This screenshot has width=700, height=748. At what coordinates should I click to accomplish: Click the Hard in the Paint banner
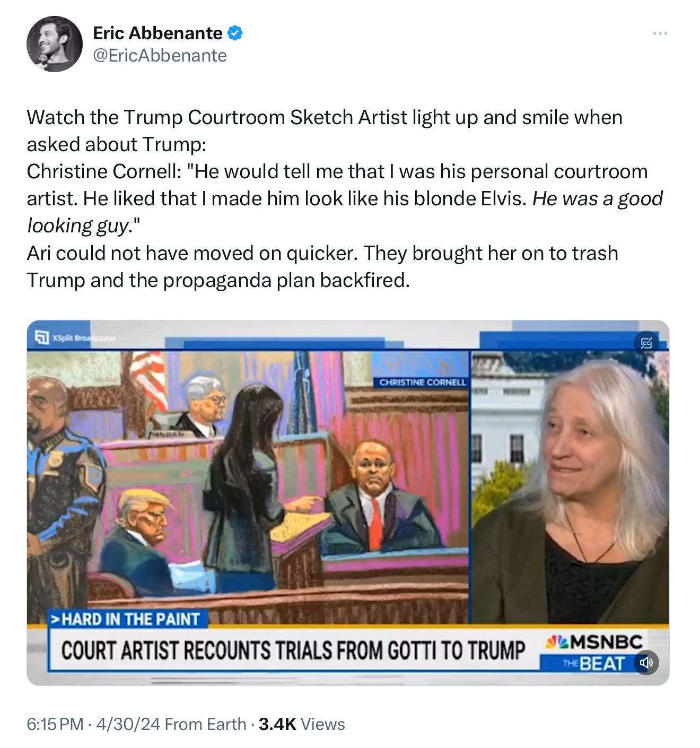[128, 619]
